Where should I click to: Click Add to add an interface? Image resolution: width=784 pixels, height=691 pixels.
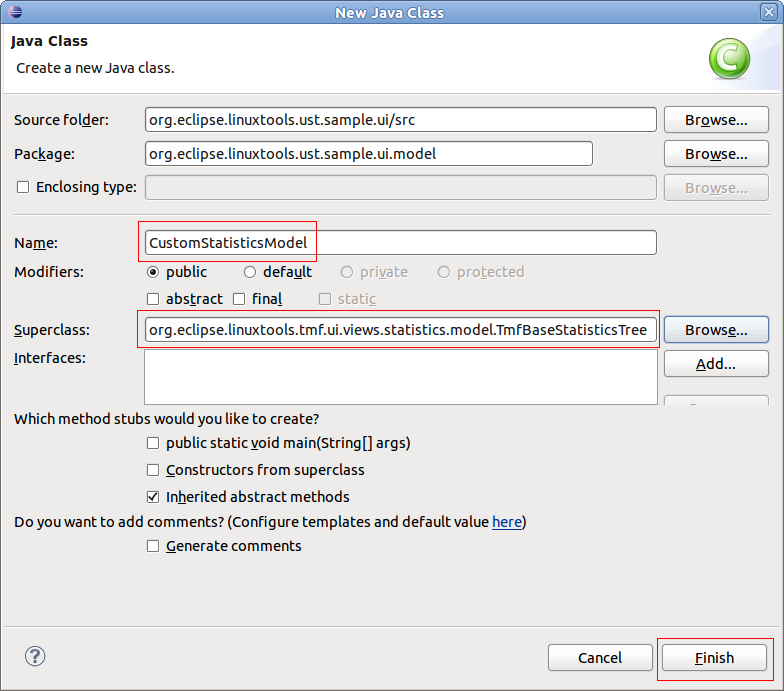715,364
